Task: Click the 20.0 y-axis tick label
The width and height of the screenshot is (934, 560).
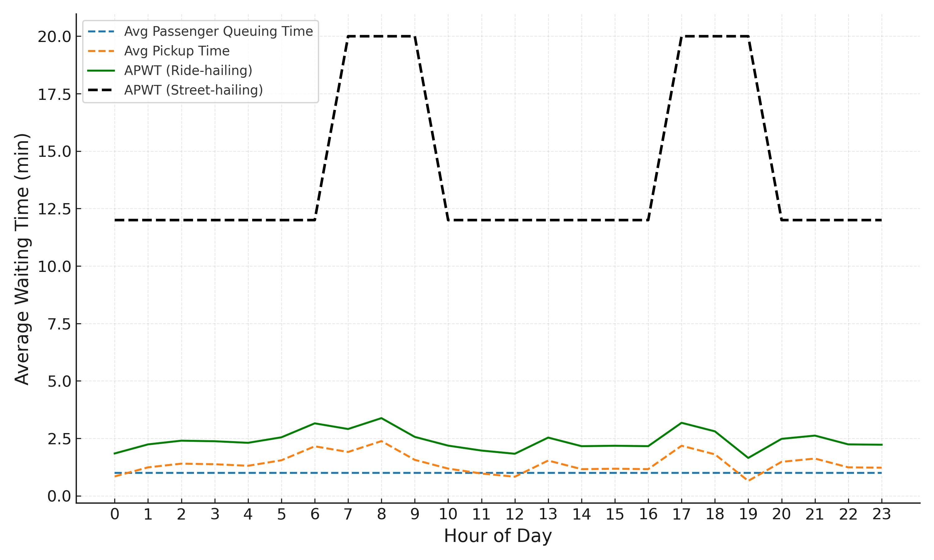Action: [54, 37]
